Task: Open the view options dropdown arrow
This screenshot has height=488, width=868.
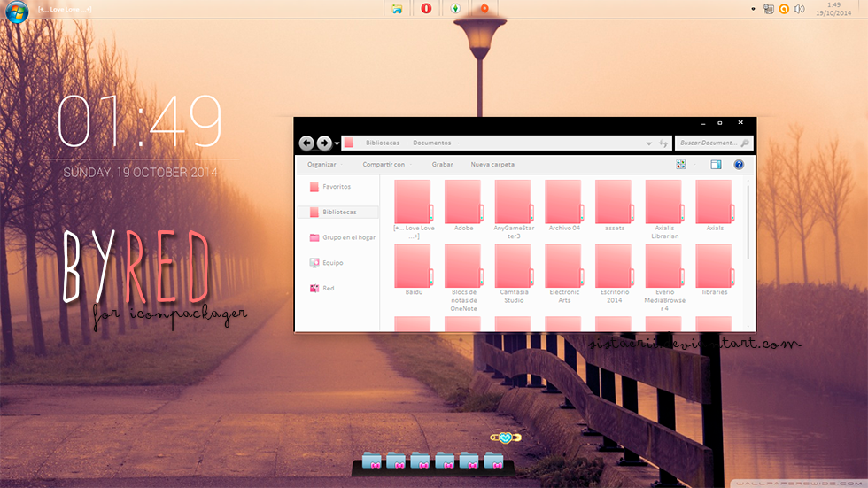Action: click(x=694, y=165)
